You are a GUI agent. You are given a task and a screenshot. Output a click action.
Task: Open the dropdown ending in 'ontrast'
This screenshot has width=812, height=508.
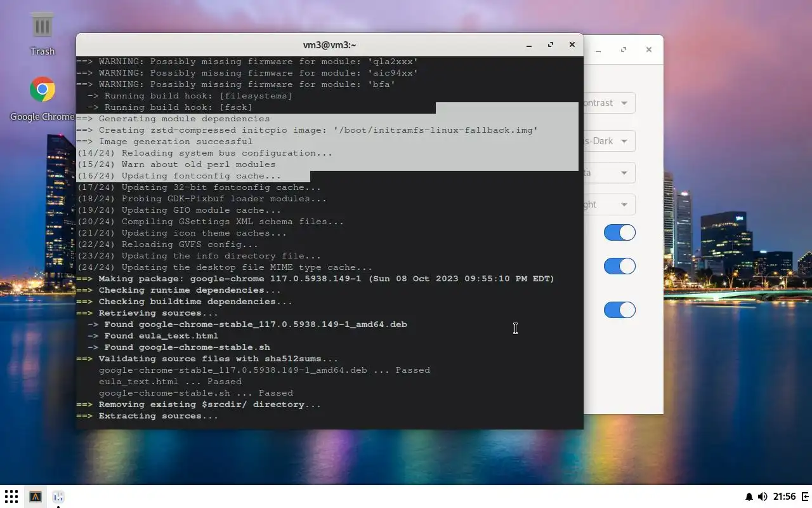tap(609, 103)
